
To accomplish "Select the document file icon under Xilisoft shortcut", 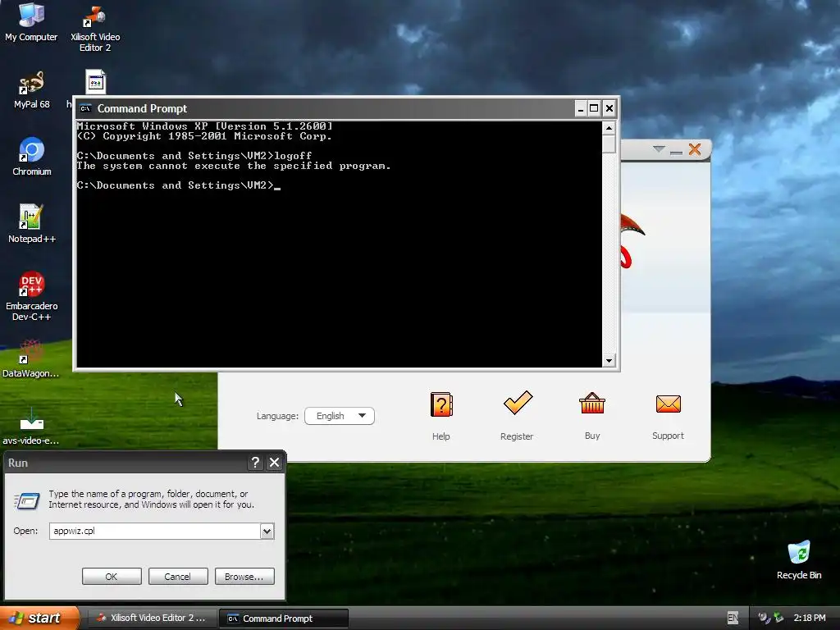I will 95,82.
